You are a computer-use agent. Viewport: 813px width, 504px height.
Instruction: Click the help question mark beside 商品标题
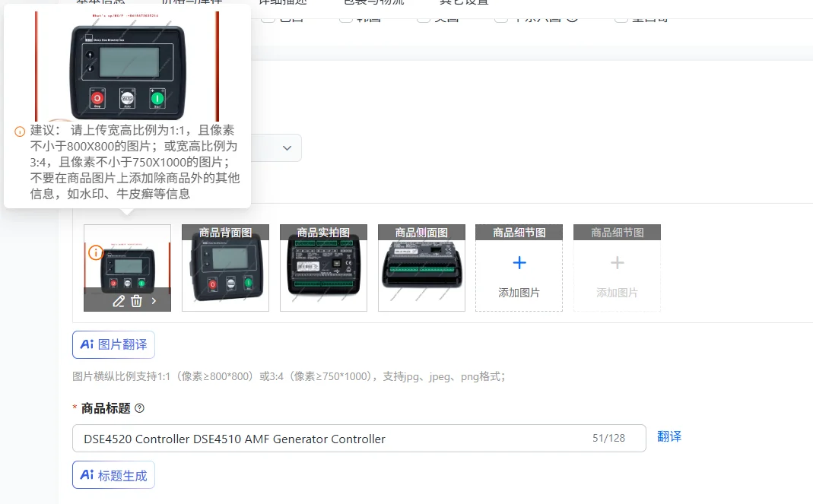click(139, 408)
